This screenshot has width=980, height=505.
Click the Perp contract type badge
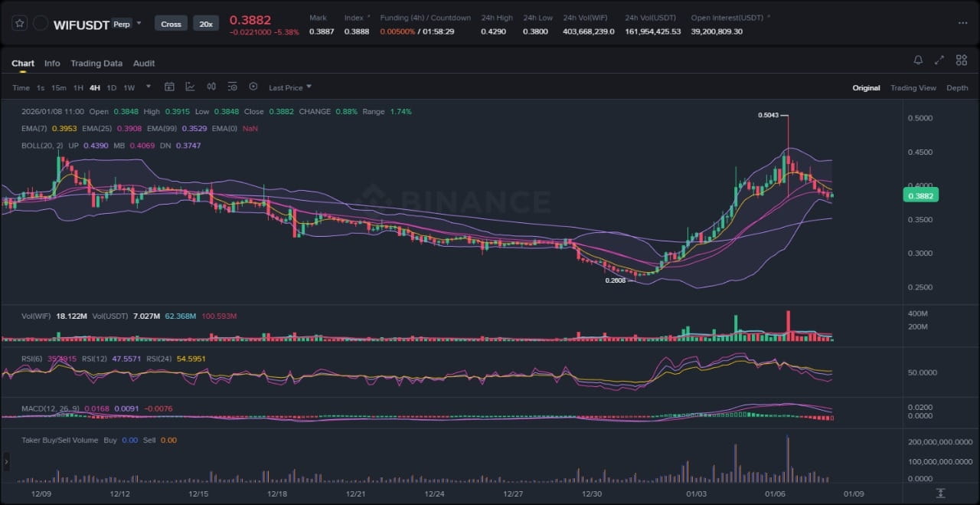tap(121, 24)
